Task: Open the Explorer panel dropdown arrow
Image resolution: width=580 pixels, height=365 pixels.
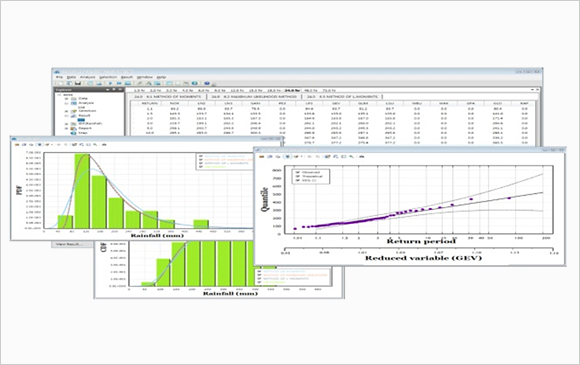Action: pyautogui.click(x=108, y=89)
